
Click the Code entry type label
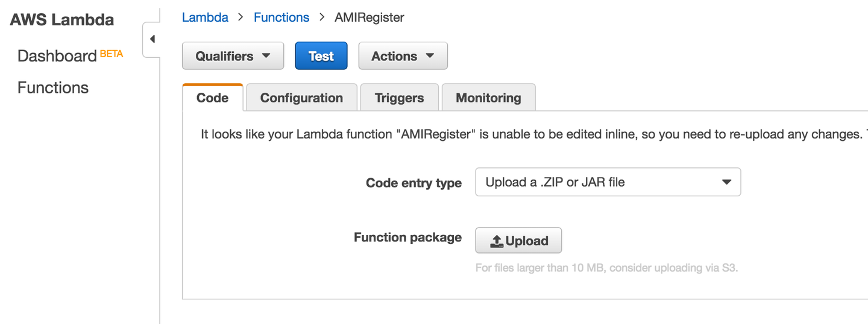(x=414, y=183)
